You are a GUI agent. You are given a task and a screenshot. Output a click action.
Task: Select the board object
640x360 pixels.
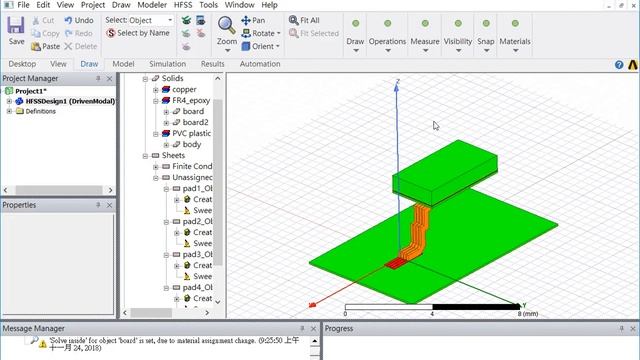click(x=193, y=111)
